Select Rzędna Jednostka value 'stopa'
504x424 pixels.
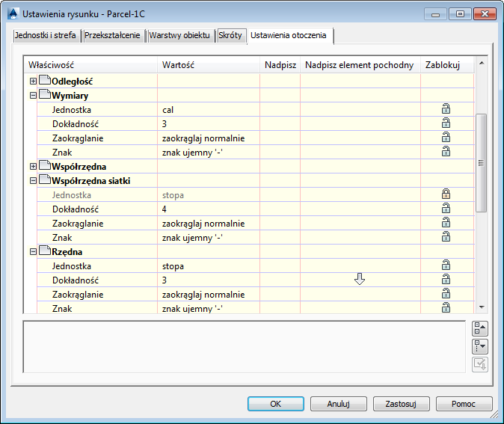click(209, 266)
